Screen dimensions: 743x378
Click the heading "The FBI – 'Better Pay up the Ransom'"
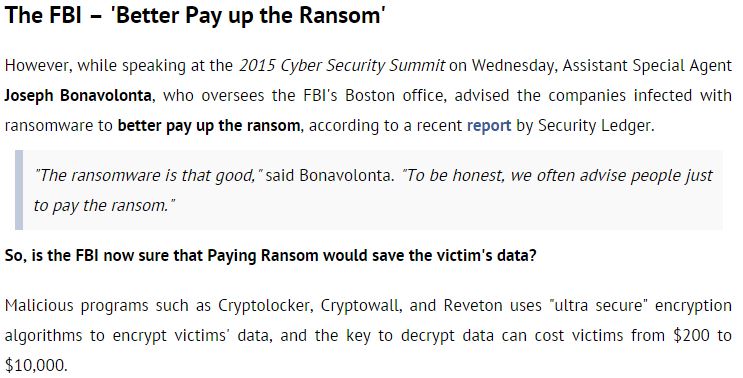[x=195, y=16]
